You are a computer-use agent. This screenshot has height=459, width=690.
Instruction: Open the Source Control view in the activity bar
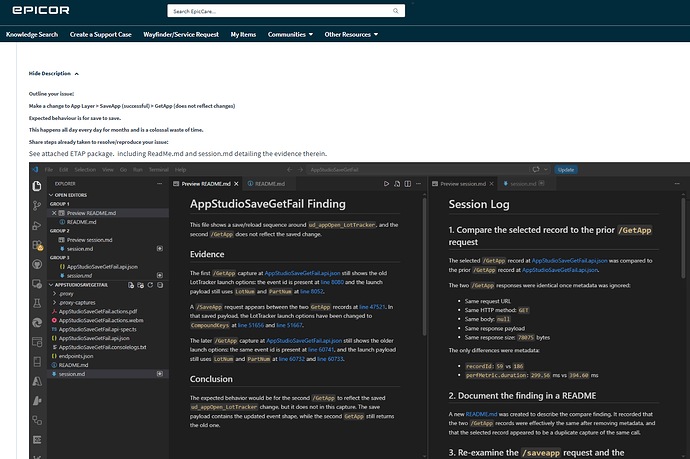click(37, 206)
